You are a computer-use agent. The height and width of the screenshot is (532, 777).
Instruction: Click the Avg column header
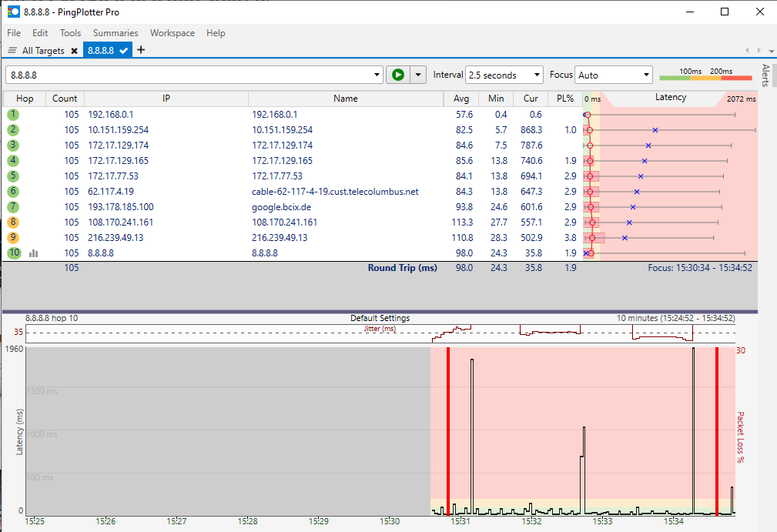(x=461, y=99)
